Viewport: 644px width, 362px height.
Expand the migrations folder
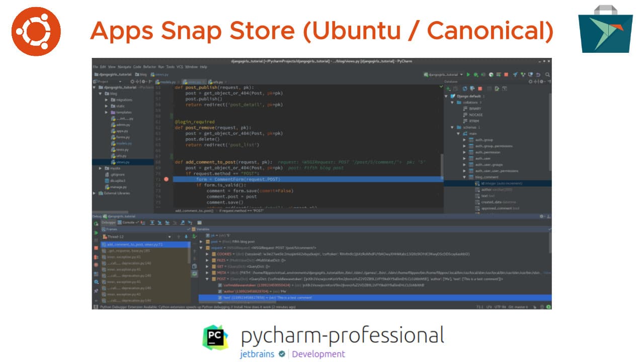tap(107, 100)
